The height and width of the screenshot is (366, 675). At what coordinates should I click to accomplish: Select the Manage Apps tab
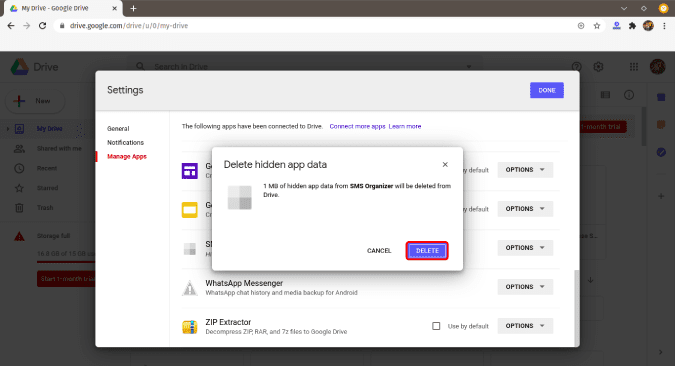pos(127,156)
